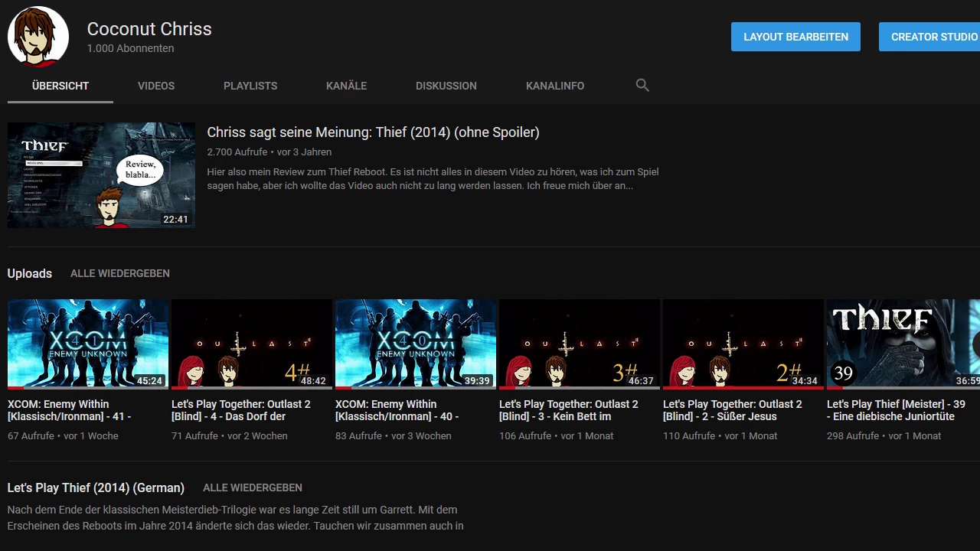Image resolution: width=980 pixels, height=551 pixels.
Task: Click title Outlast 2 - 3 - Kein Bett im
Action: (x=569, y=410)
